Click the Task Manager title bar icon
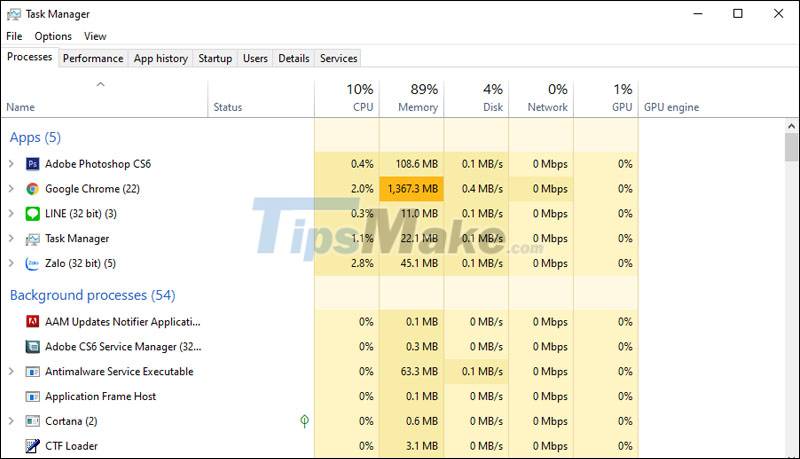800x459 pixels. [14, 14]
